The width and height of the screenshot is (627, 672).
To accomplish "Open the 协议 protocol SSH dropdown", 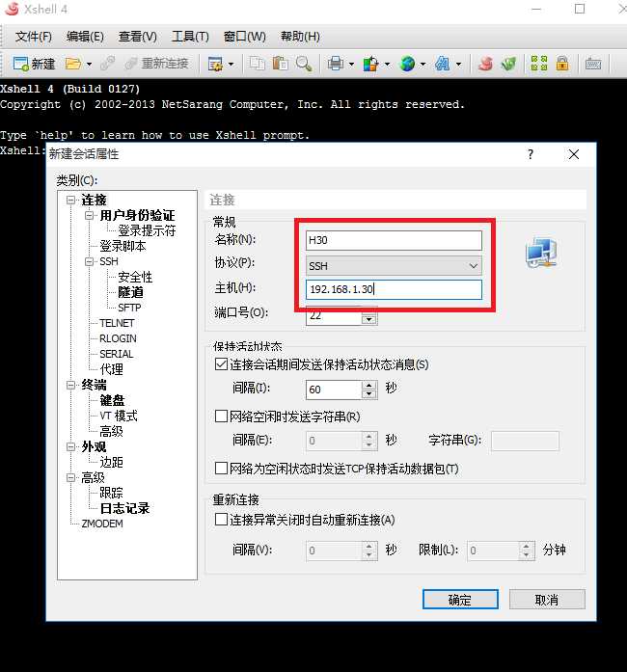I will tap(394, 266).
